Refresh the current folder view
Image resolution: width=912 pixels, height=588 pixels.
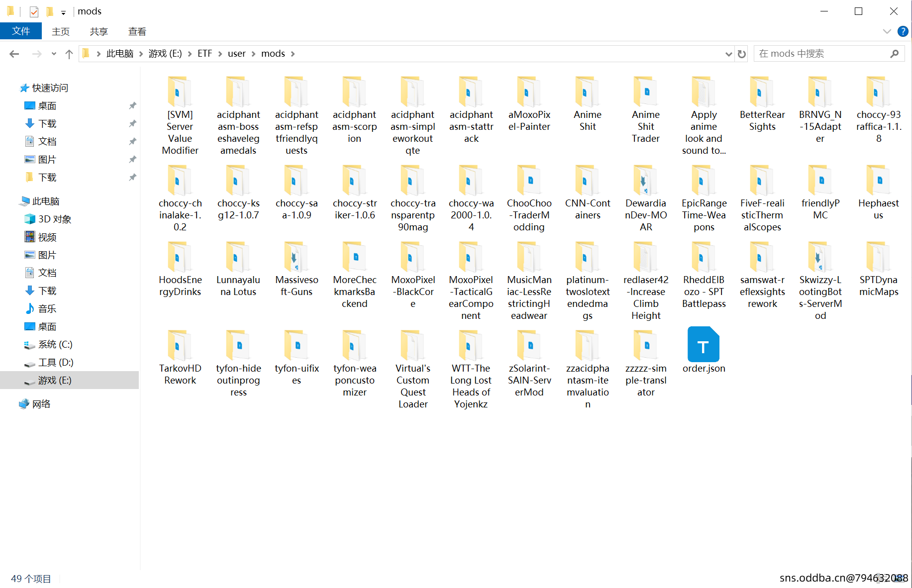point(742,54)
